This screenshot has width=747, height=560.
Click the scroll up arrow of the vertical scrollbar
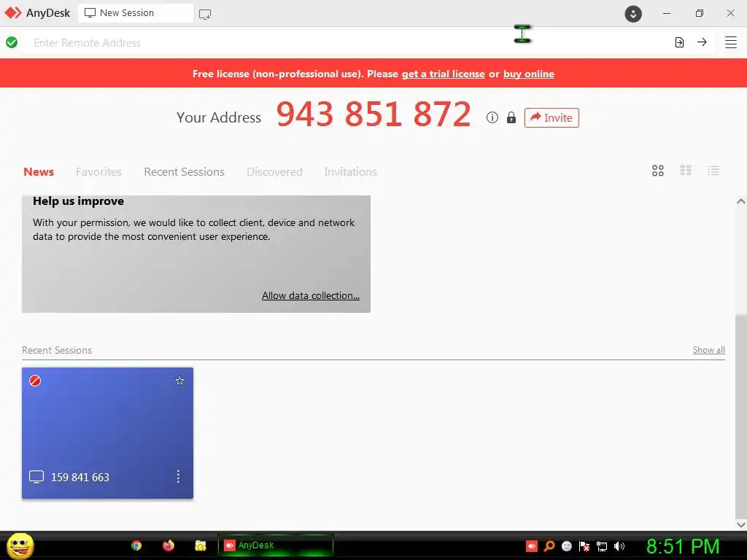(741, 201)
